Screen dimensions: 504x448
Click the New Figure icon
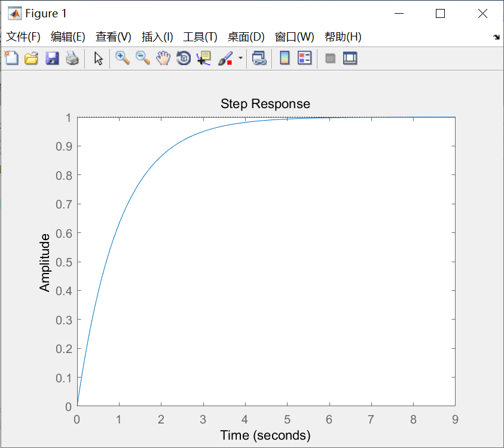11,58
